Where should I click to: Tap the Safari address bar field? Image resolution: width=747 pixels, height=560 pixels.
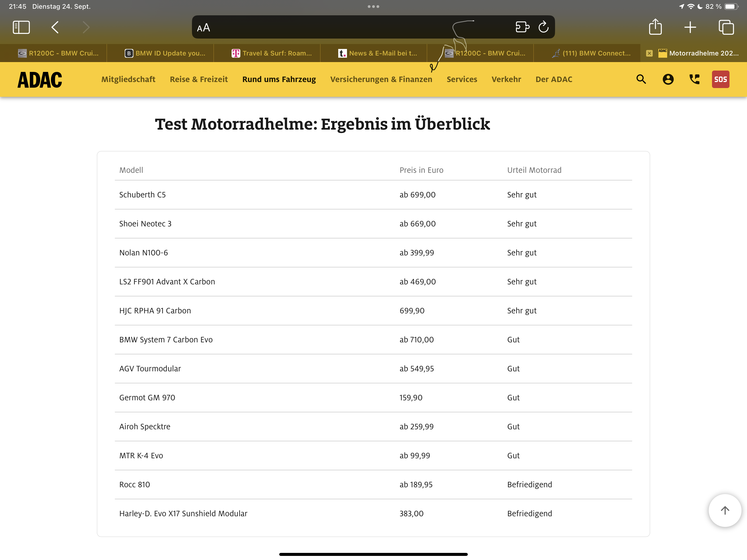373,27
